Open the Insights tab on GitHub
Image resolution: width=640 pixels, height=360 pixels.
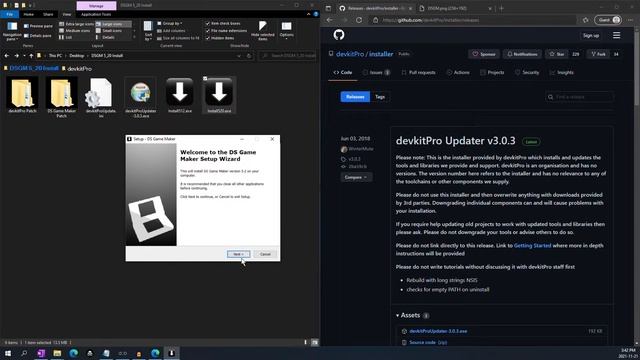tap(562, 72)
